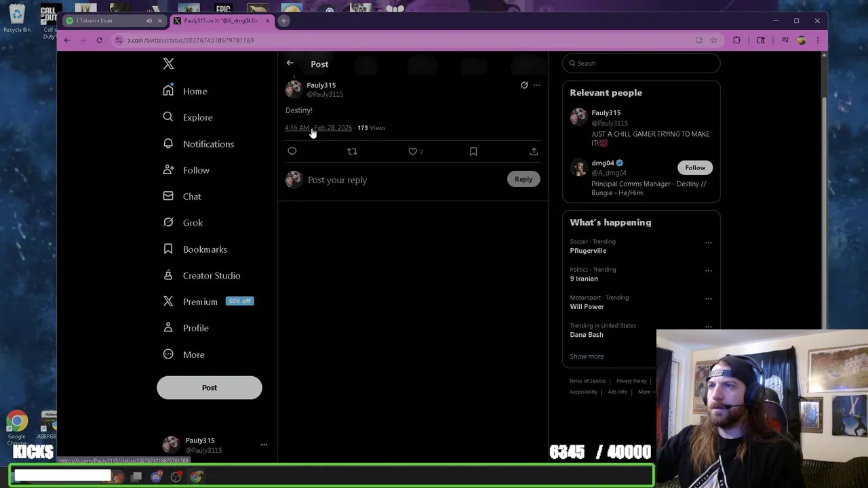Open the Dana Bash trending topic
Screen dimensions: 868x488
(x=587, y=335)
